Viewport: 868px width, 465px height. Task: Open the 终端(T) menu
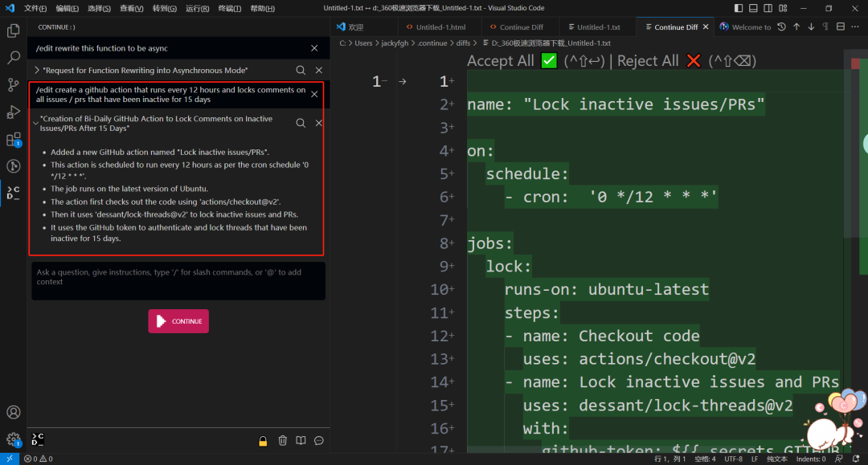[x=230, y=8]
